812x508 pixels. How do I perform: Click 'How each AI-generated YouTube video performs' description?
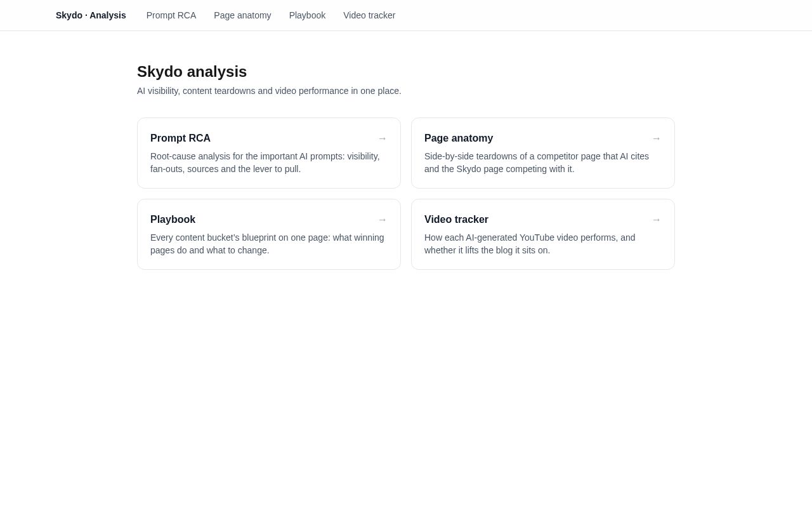click(x=530, y=244)
